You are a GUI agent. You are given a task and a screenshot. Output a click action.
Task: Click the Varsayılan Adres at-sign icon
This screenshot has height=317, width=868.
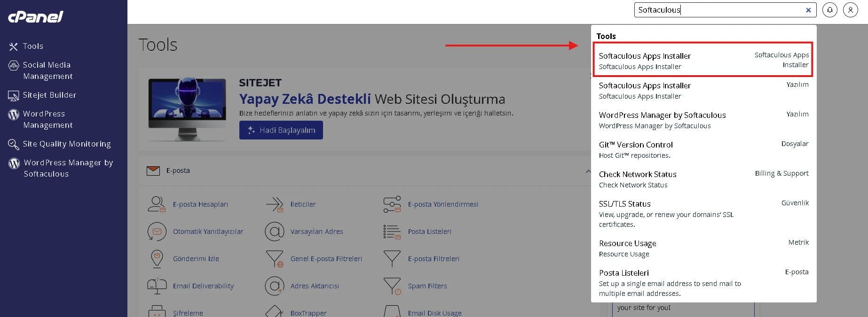(275, 232)
